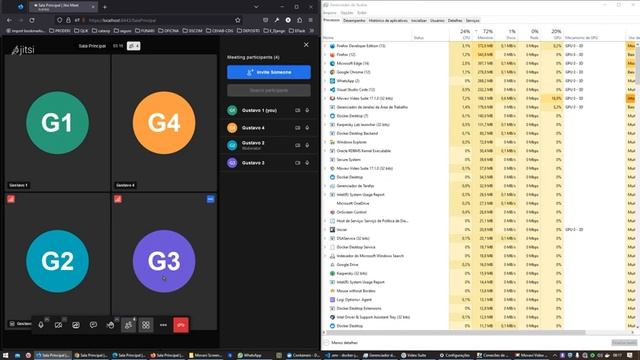
Task: Click the G1 video tile
Action: [x=58, y=122]
